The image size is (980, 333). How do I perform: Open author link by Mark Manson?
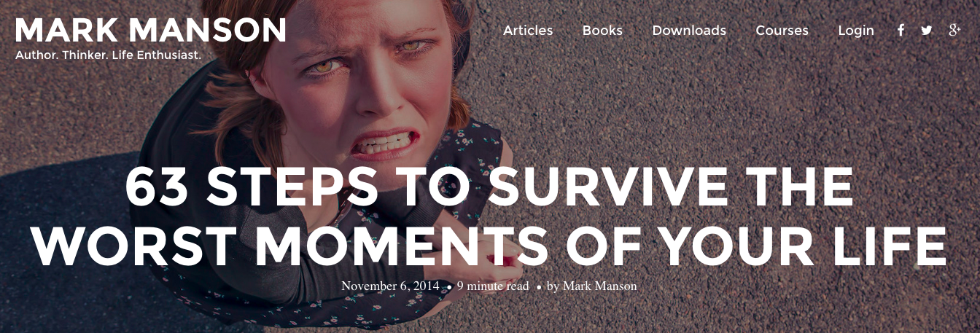click(591, 286)
